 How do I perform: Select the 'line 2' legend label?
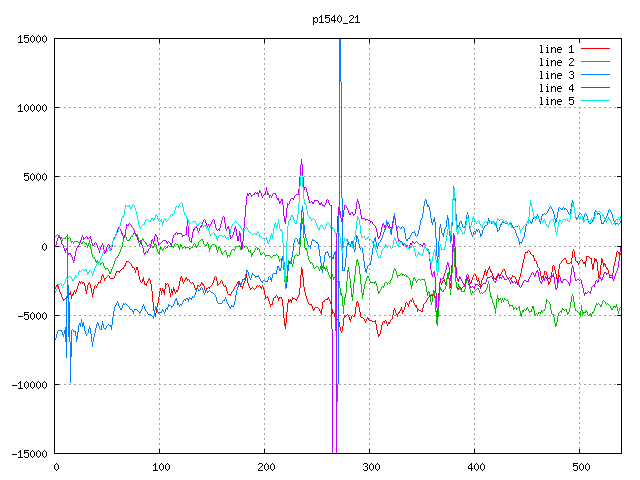click(x=556, y=62)
